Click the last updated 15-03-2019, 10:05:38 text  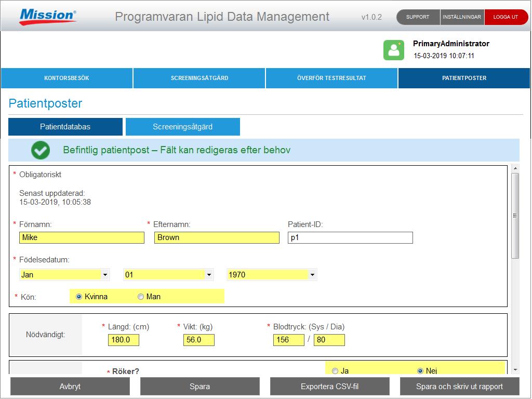[55, 202]
